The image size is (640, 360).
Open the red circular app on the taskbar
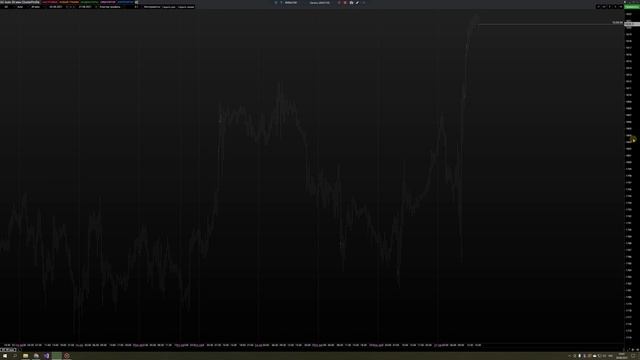click(67, 356)
